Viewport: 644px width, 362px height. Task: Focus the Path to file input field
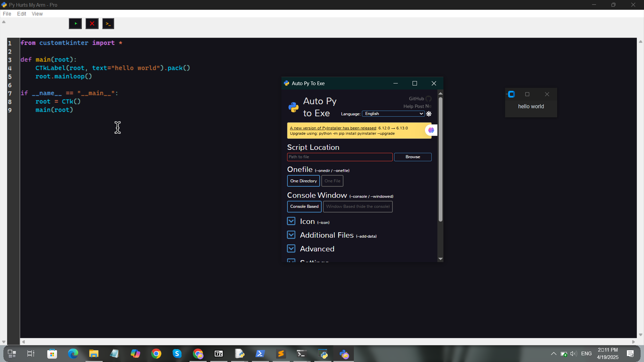[340, 157]
